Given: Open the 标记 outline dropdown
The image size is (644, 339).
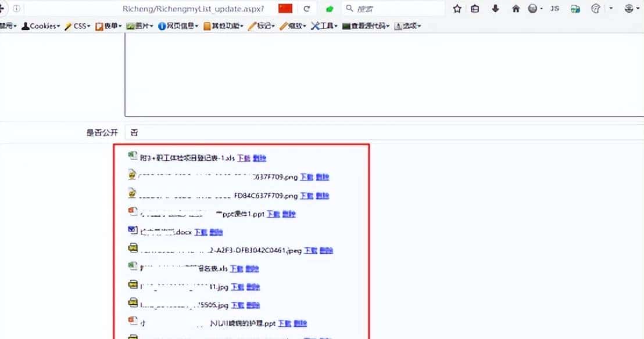Looking at the screenshot, I should (261, 26).
